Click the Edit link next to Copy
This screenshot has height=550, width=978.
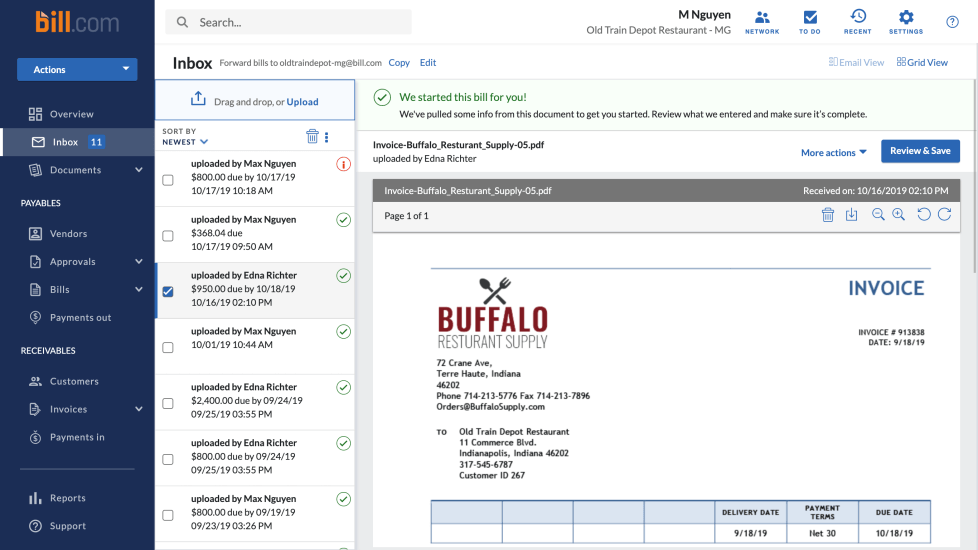click(428, 62)
